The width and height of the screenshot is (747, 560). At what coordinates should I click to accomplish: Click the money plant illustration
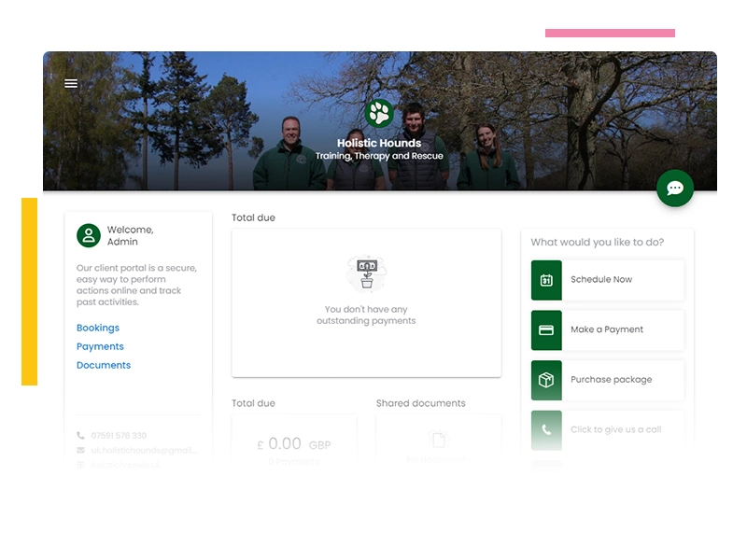(x=367, y=273)
